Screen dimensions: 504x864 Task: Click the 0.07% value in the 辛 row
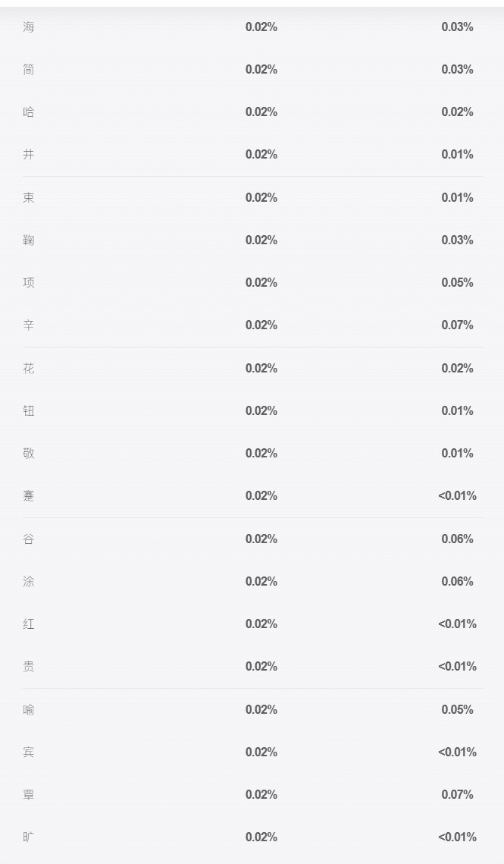point(457,325)
